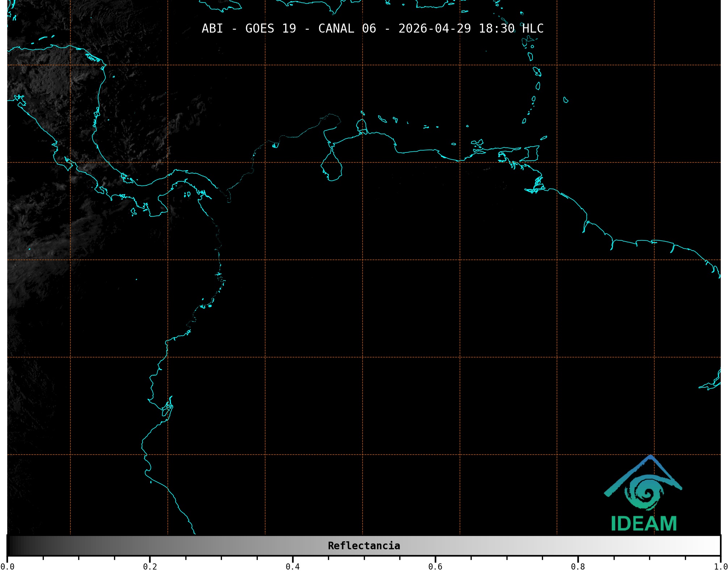Click the 0.2 tick on the colorbar

[150, 566]
